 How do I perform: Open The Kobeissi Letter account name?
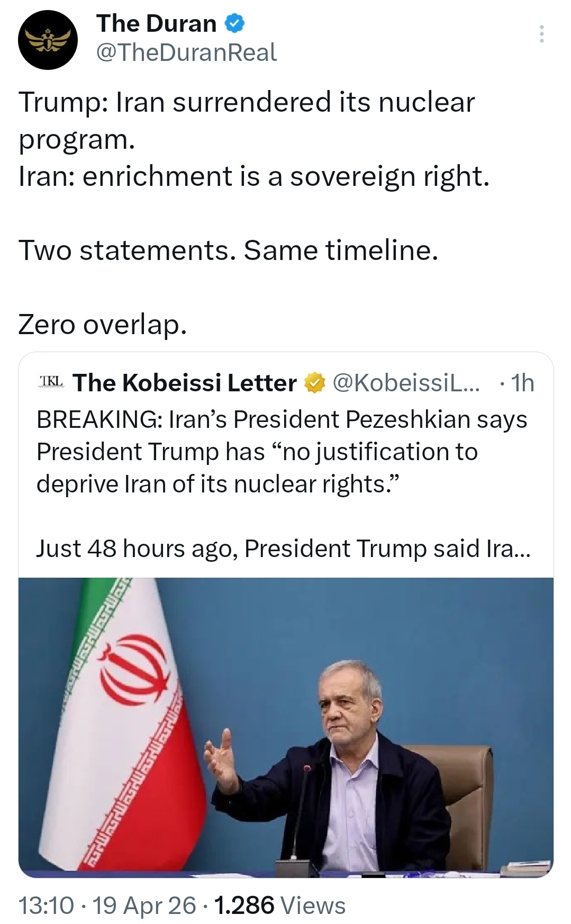point(185,383)
